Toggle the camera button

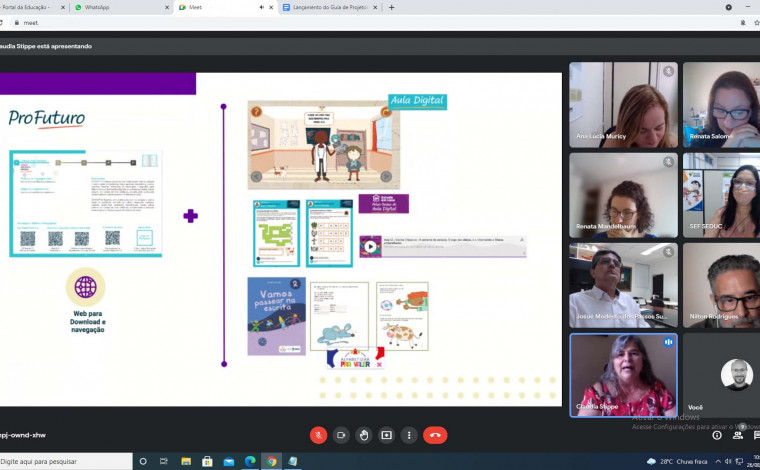click(x=341, y=435)
